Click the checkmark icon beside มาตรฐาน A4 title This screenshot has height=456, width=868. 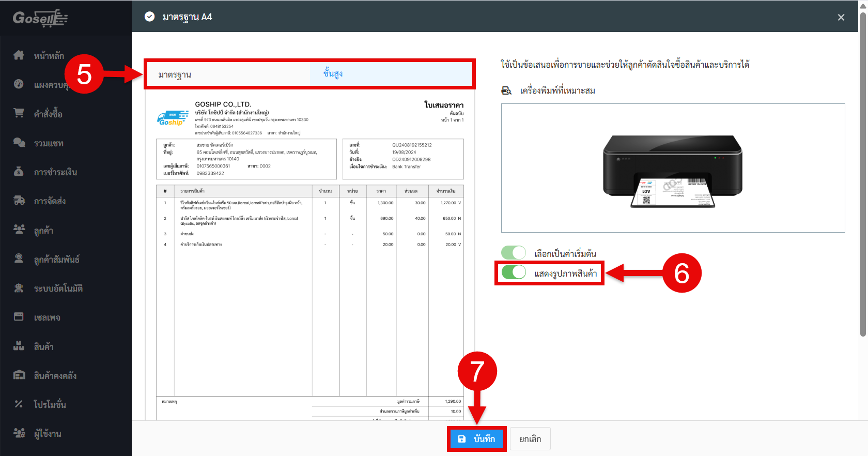point(149,17)
